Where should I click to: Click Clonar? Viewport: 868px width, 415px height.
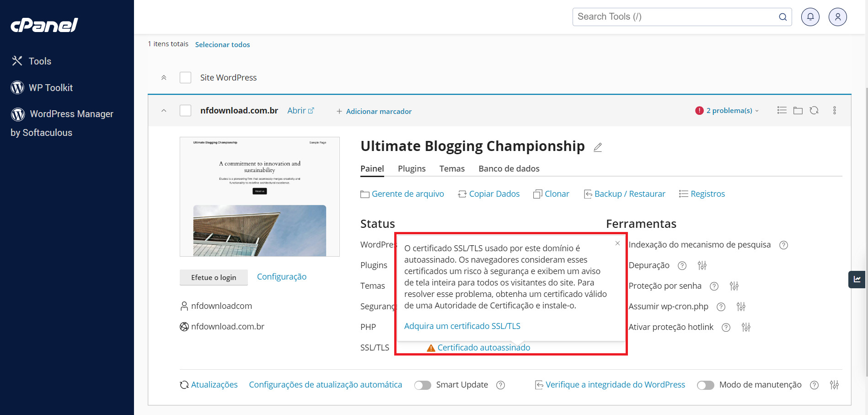pyautogui.click(x=551, y=194)
